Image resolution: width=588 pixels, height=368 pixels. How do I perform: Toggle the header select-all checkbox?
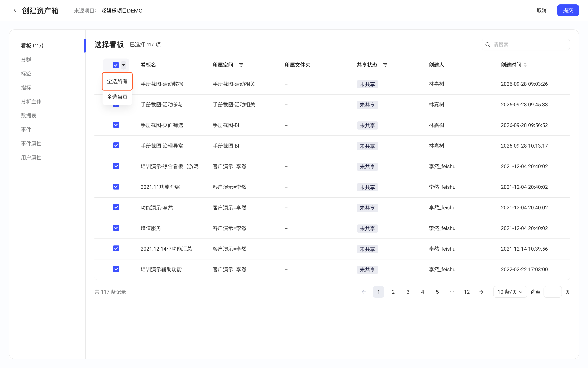point(116,65)
